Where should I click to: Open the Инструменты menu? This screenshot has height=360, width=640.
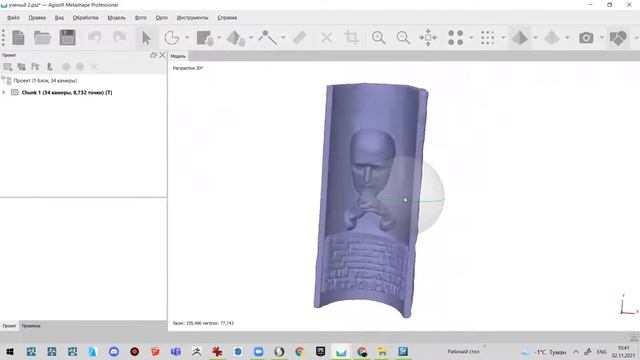(192, 18)
